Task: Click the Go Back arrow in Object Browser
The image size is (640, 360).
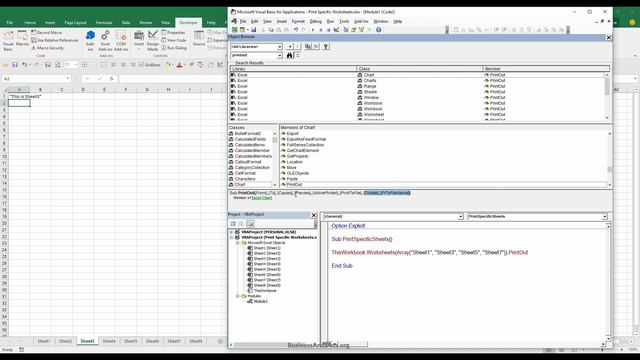Action: [x=290, y=47]
